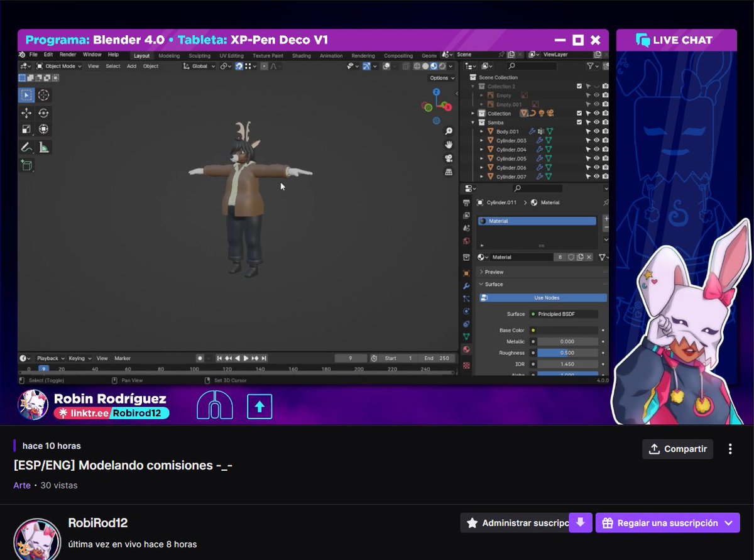Open the File menu
The width and height of the screenshot is (754, 560).
(x=33, y=55)
